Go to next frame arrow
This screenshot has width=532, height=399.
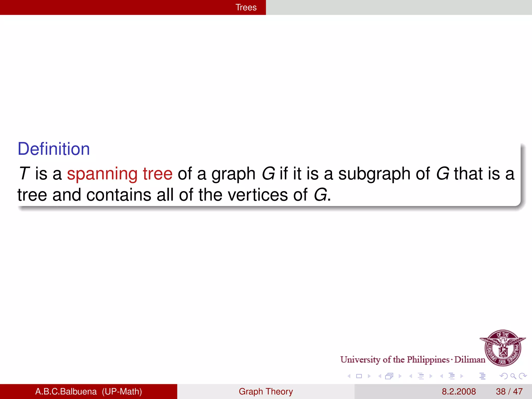(400, 376)
